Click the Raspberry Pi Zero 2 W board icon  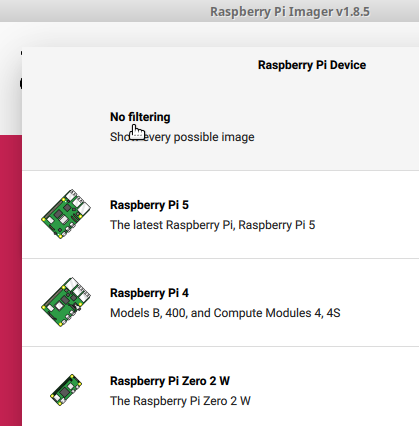tap(66, 390)
